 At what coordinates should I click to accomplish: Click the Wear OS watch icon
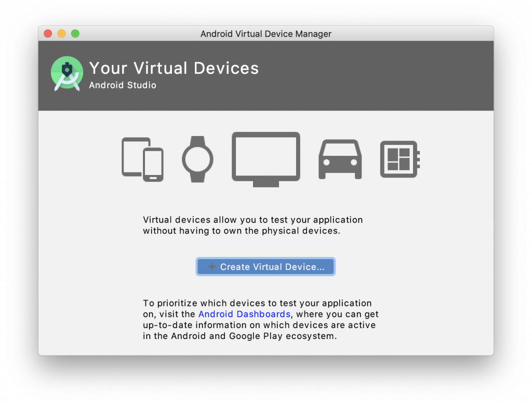[x=197, y=159]
